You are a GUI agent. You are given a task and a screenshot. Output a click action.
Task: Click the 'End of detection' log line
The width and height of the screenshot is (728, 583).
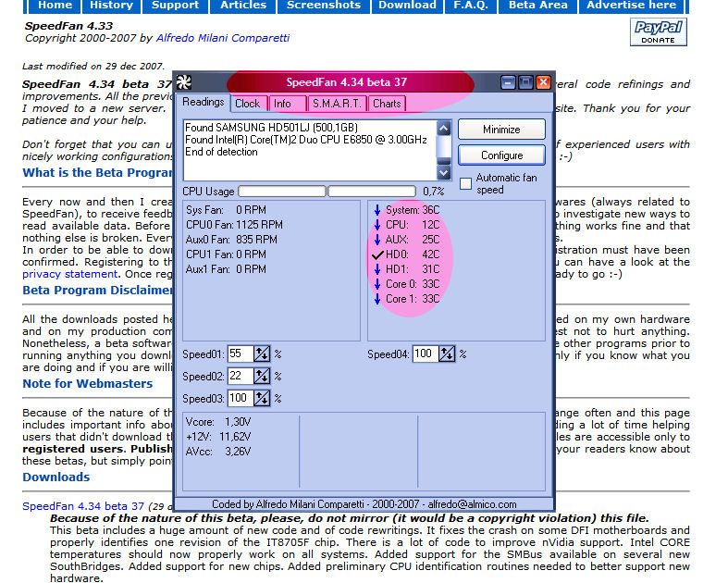221,152
